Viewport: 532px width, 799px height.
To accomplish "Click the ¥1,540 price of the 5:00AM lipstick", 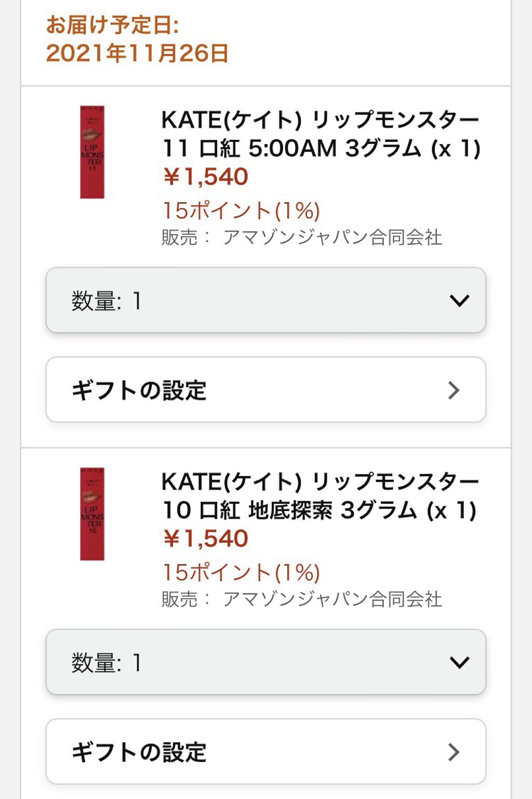I will tap(206, 177).
